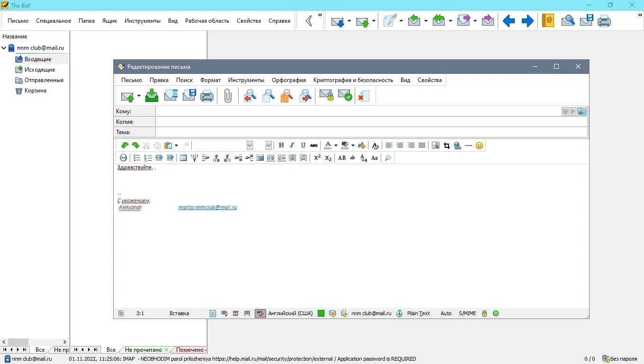Select the Входящие folder
This screenshot has height=364, width=644.
(x=38, y=59)
